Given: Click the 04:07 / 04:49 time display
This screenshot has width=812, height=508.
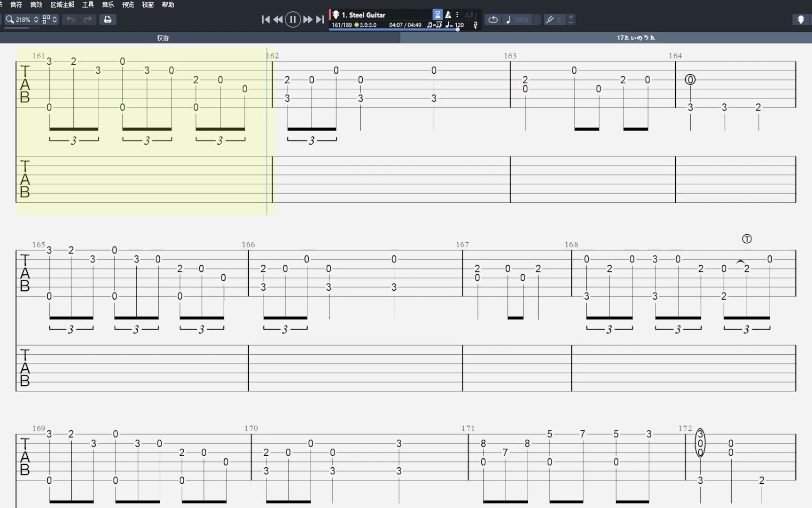Looking at the screenshot, I should [x=405, y=25].
